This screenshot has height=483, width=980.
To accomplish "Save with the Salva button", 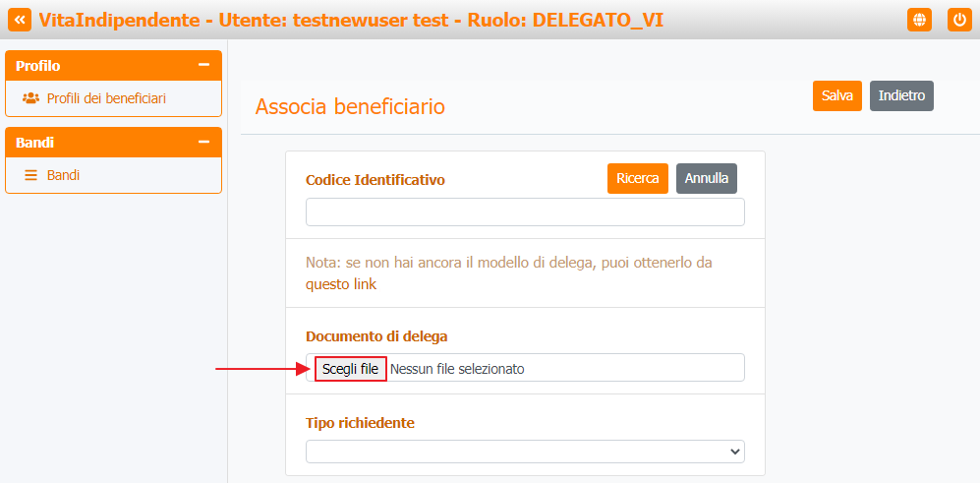I will tap(837, 95).
